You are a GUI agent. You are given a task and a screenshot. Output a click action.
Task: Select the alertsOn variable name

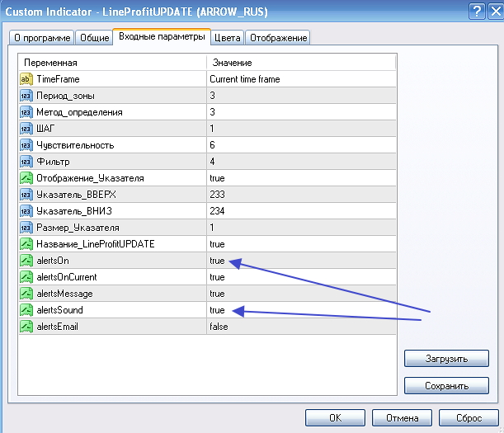[53, 261]
